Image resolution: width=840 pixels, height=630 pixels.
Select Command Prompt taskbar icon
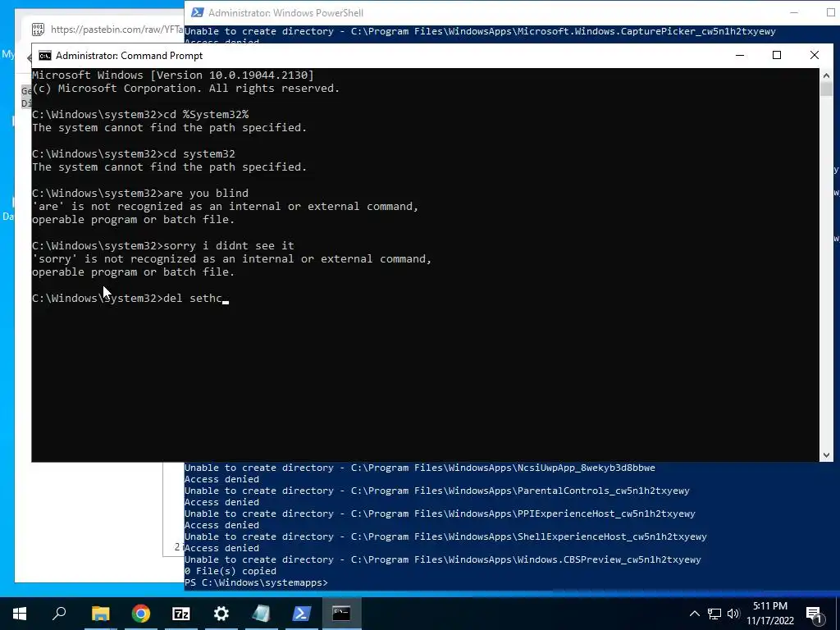(x=341, y=614)
